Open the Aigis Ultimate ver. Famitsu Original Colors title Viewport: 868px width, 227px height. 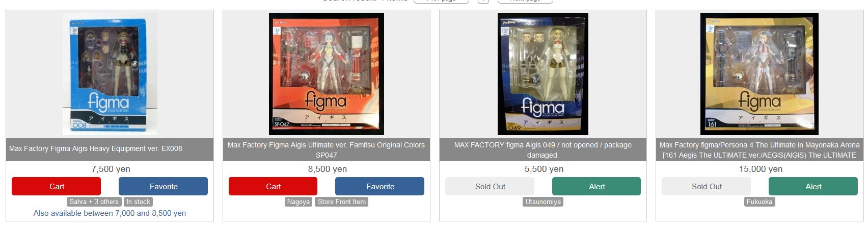point(326,149)
